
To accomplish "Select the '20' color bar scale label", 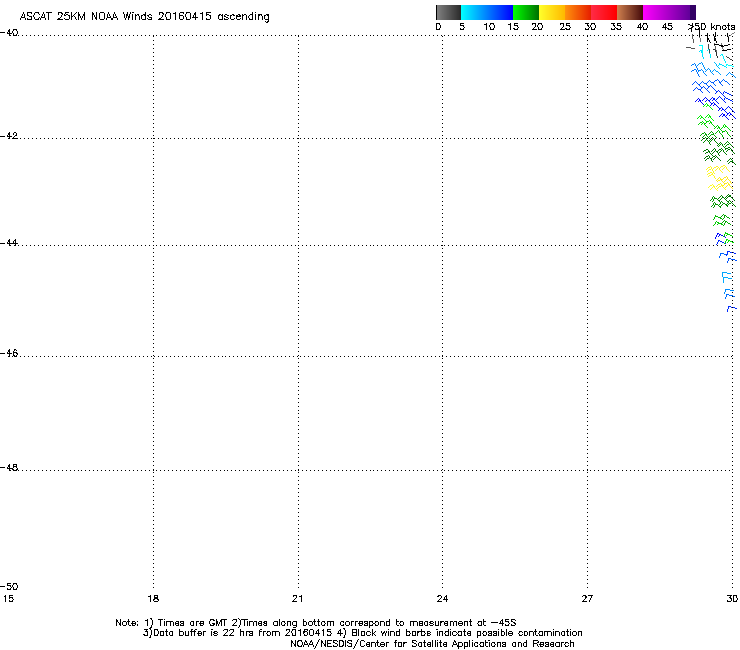I will point(537,27).
